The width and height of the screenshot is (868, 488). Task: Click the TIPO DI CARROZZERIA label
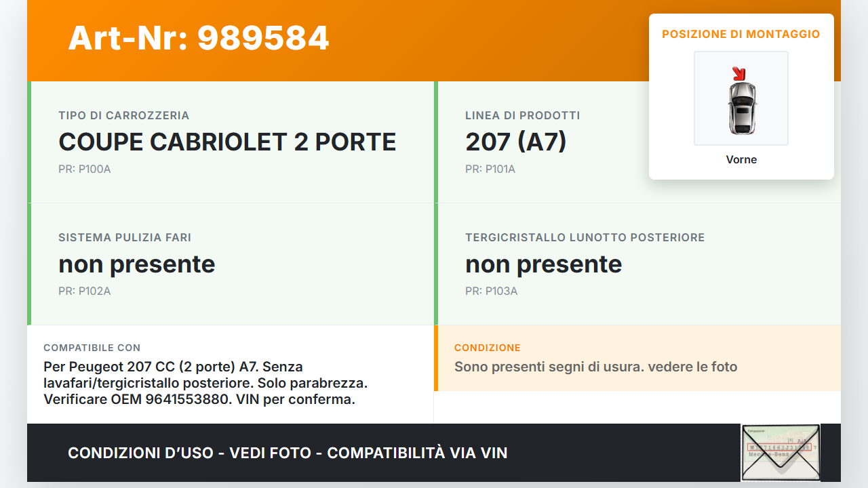tap(124, 116)
